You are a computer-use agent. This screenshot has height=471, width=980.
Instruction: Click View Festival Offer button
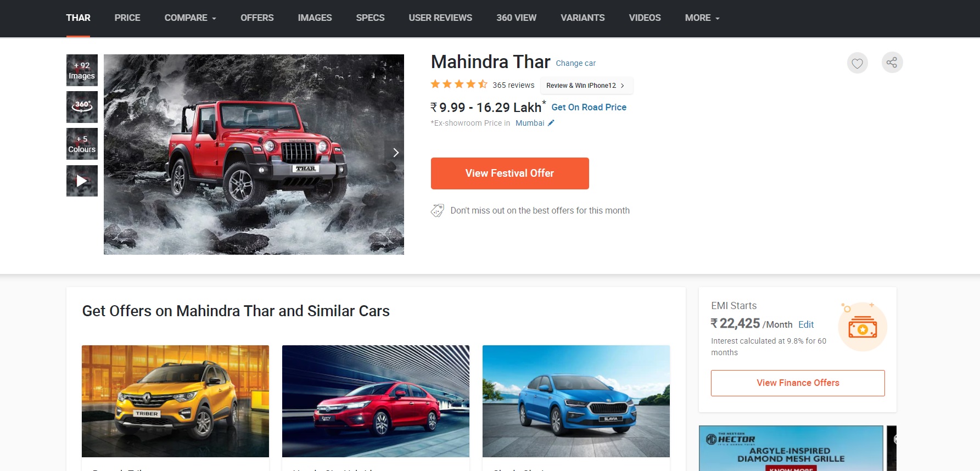[509, 173]
